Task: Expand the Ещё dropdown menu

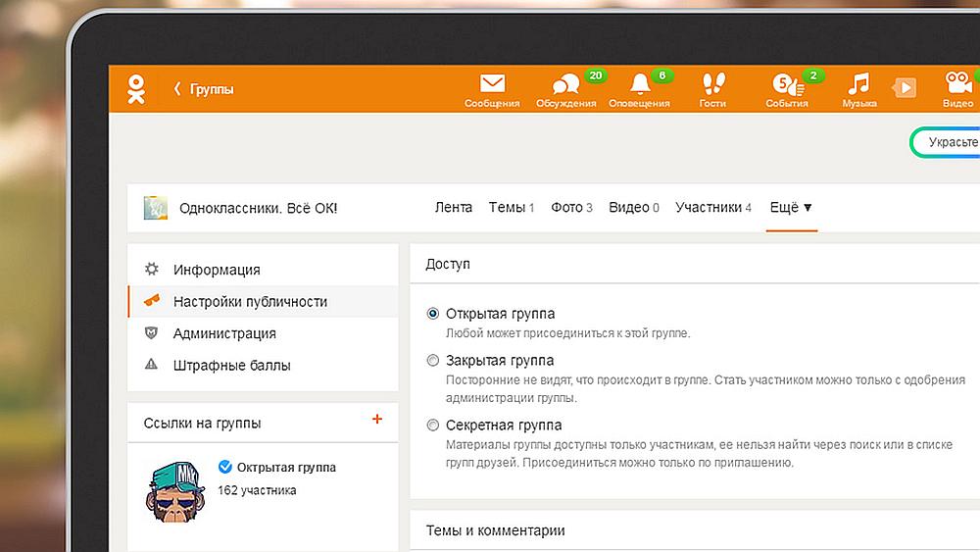Action: coord(791,208)
